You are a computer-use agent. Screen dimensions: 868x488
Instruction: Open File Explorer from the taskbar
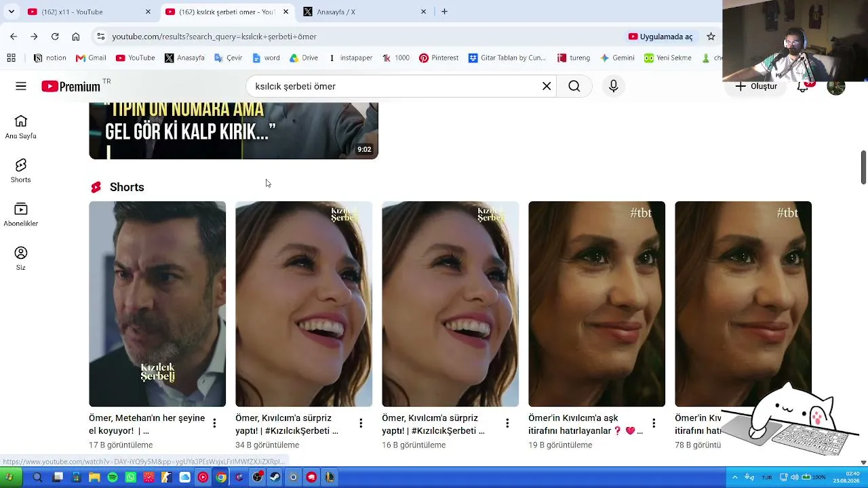coord(94,477)
